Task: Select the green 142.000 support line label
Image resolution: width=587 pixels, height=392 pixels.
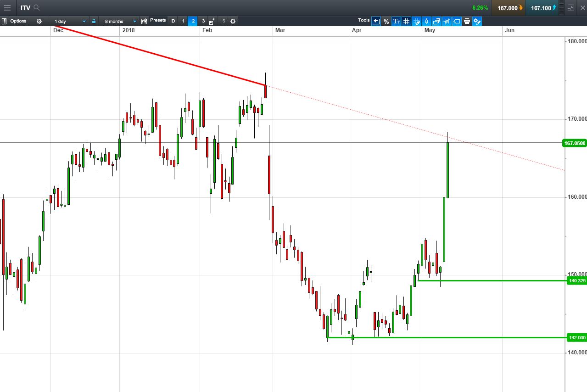Action: pos(577,338)
